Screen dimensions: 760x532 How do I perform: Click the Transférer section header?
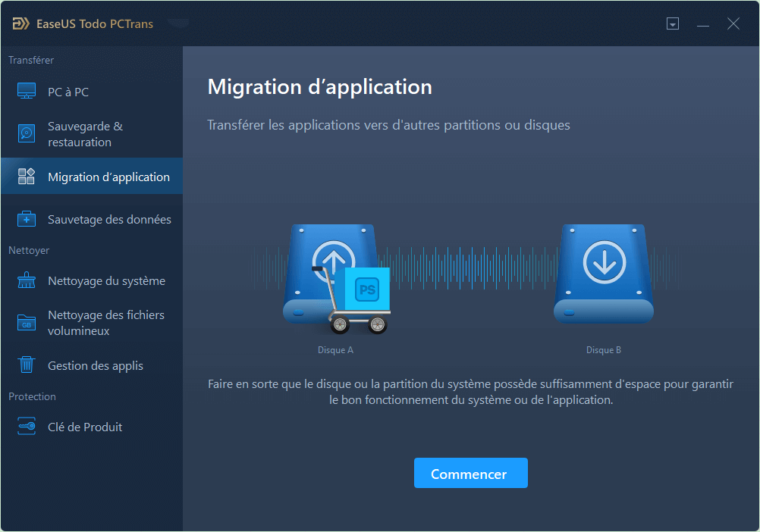pos(31,60)
